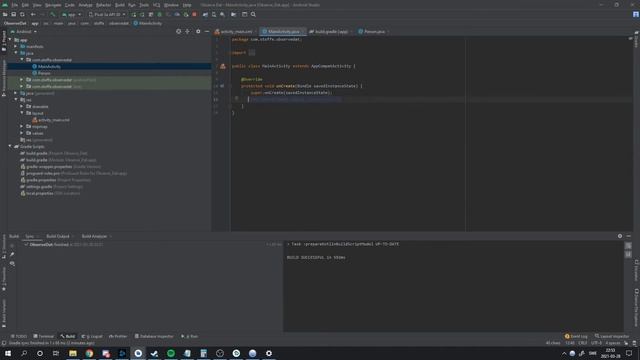Click the Sync Project with Gradle Files icon
Image resolution: width=640 pixels, height=360 pixels.
click(x=205, y=14)
